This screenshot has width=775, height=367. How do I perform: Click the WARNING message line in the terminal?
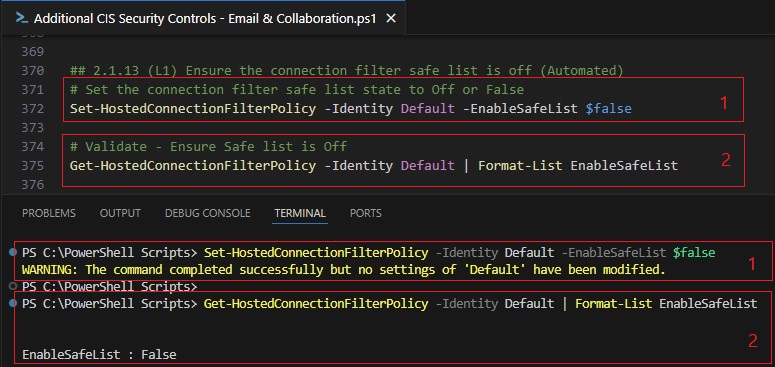pos(344,270)
